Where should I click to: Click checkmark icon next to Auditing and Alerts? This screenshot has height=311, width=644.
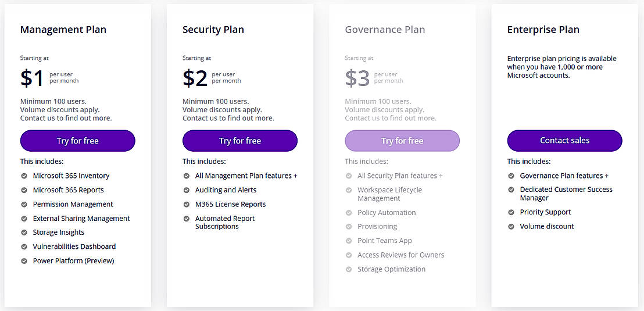[187, 190]
